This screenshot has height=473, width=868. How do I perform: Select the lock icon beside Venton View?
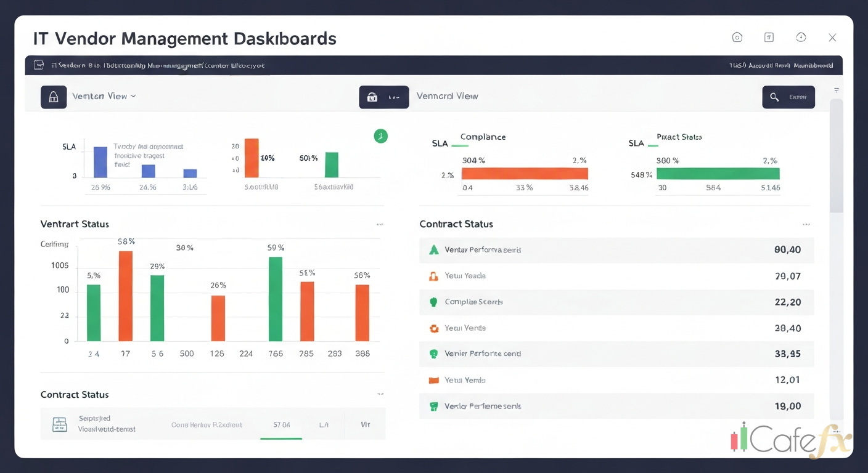point(54,97)
